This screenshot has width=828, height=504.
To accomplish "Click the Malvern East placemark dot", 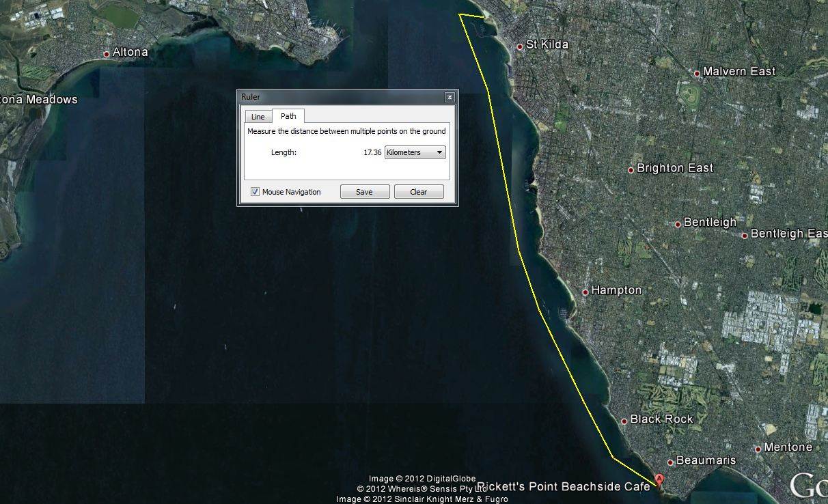I will (696, 71).
